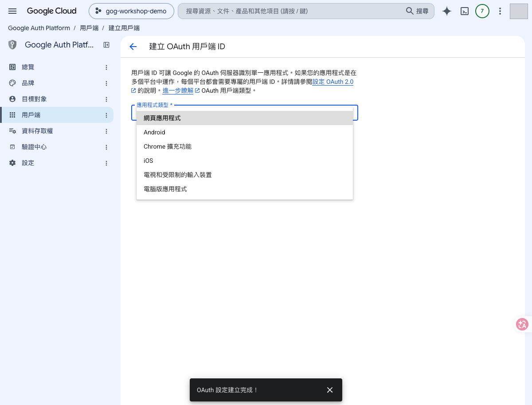The image size is (532, 405).
Task: Click the back arrow beside 建立 OAuth 用戶端 ID
Action: 133,47
